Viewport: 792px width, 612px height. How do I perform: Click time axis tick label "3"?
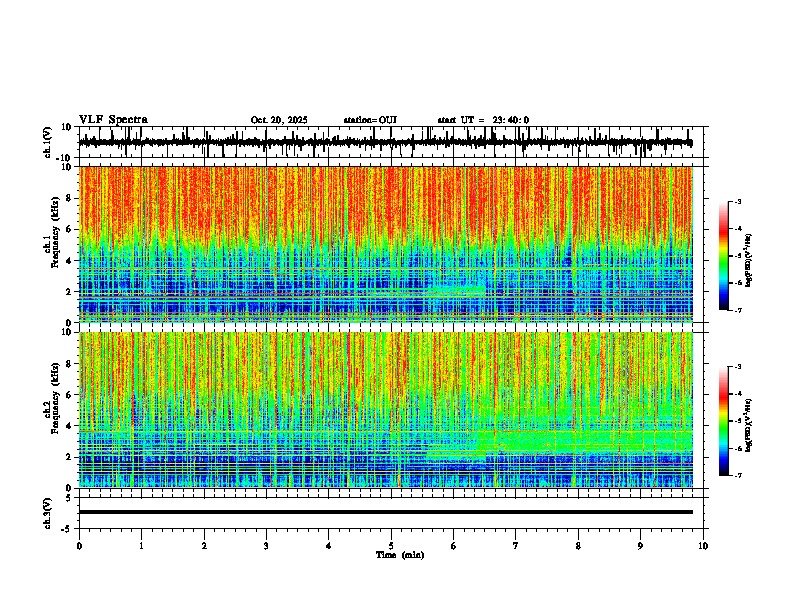pyautogui.click(x=266, y=546)
